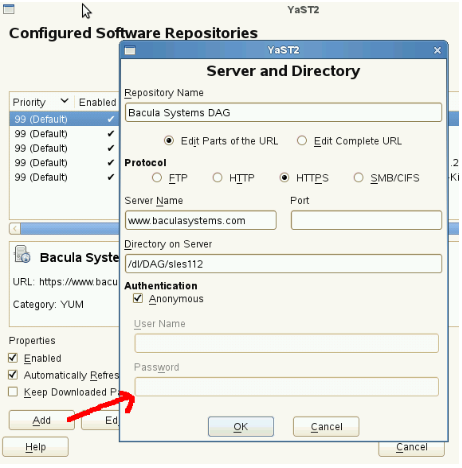The width and height of the screenshot is (462, 468).
Task: Confirm dialog with OK button
Action: click(241, 426)
